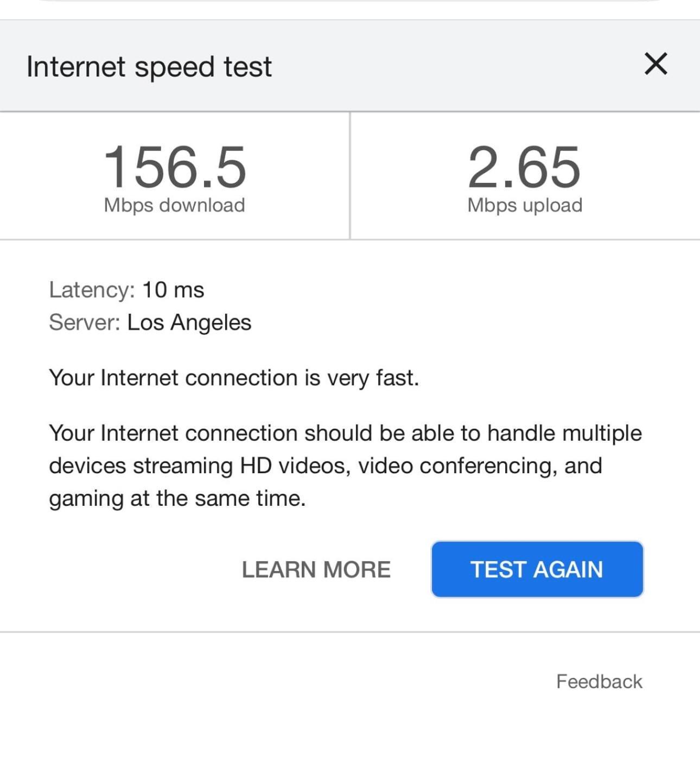
Task: Click the 'devices streaming HD videos' line
Action: point(326,466)
